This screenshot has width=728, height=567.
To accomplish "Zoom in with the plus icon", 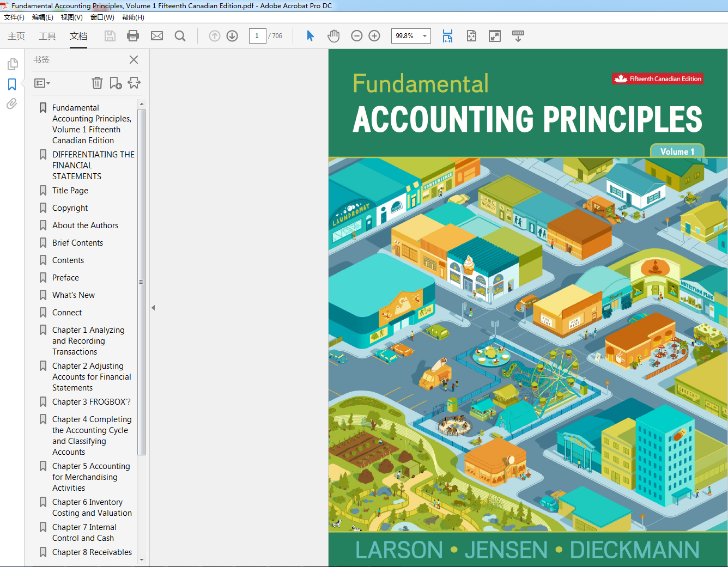I will 374,36.
